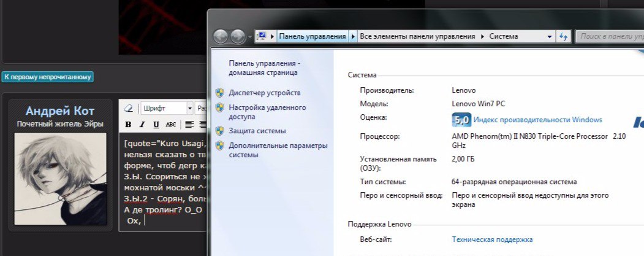Click the 5,0 performance score badge
The width and height of the screenshot is (644, 256).
(x=461, y=120)
